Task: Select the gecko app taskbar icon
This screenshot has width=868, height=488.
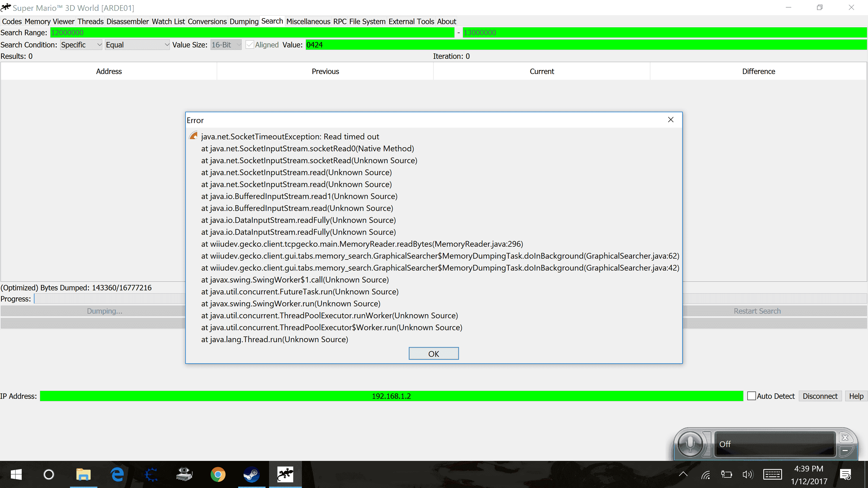Action: (x=285, y=474)
